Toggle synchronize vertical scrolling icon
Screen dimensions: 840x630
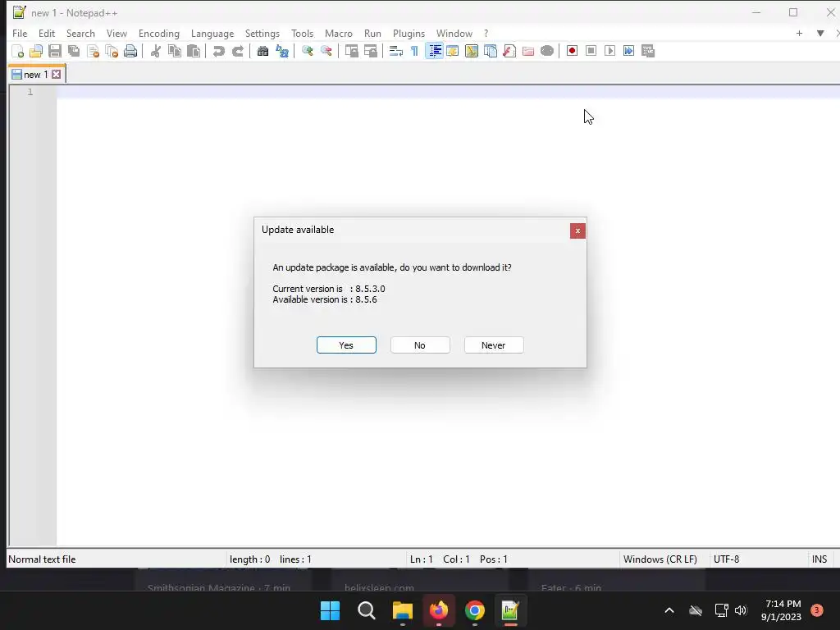[351, 51]
